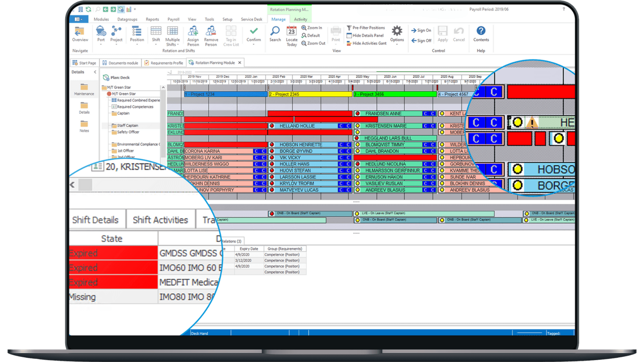Select Required Competences tree item
The width and height of the screenshot is (644, 362).
(135, 107)
